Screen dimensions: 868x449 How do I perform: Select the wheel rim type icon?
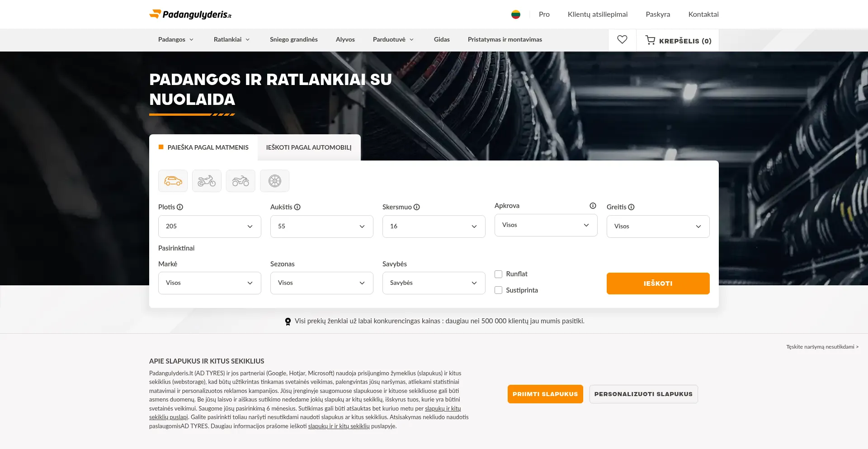click(274, 181)
